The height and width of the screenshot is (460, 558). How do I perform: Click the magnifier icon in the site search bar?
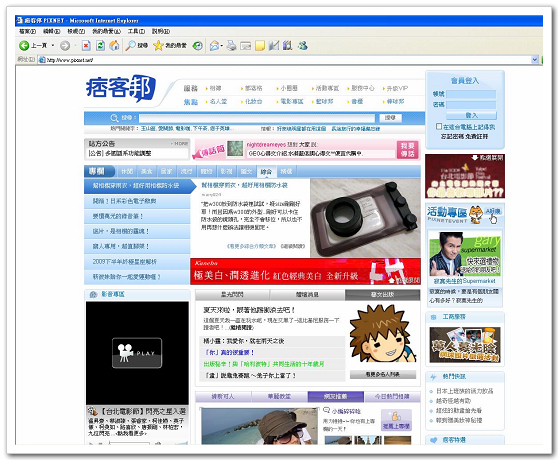(115, 118)
